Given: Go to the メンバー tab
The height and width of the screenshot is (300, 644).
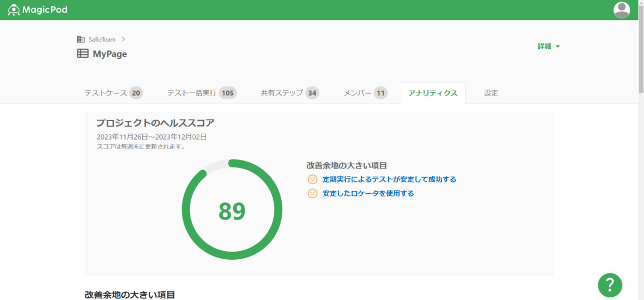Looking at the screenshot, I should 365,93.
